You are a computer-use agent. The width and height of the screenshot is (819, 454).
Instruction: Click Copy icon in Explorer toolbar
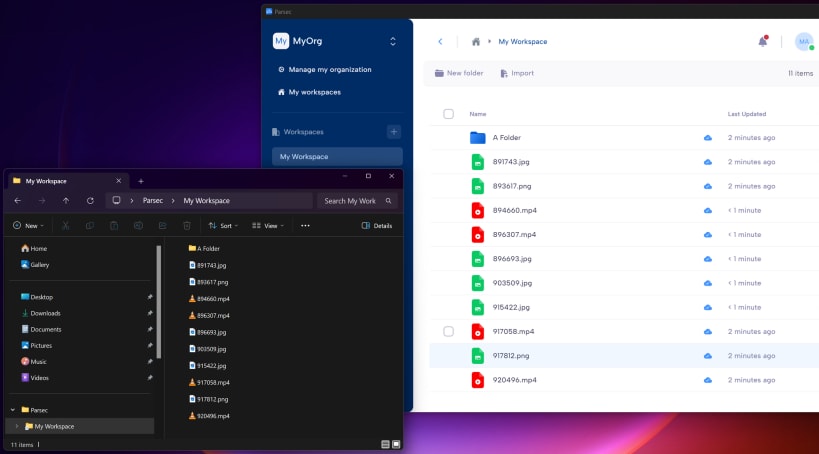[x=90, y=226]
